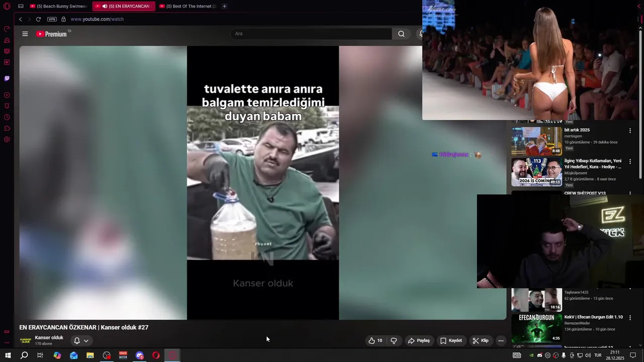644x362 pixels.
Task: Open 'bit artık 2025' video thumbnail
Action: click(x=537, y=141)
